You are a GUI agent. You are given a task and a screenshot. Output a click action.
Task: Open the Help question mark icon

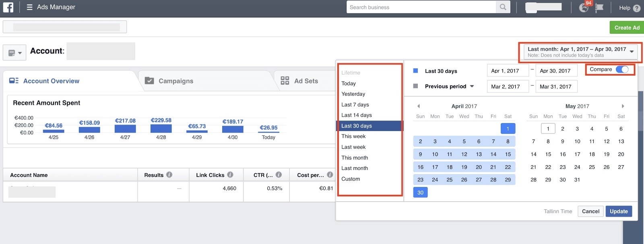point(636,8)
